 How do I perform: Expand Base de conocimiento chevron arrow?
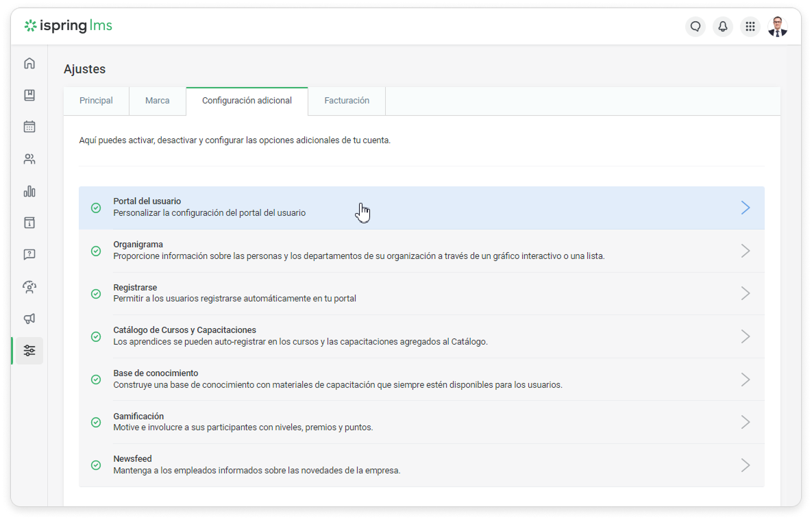746,380
